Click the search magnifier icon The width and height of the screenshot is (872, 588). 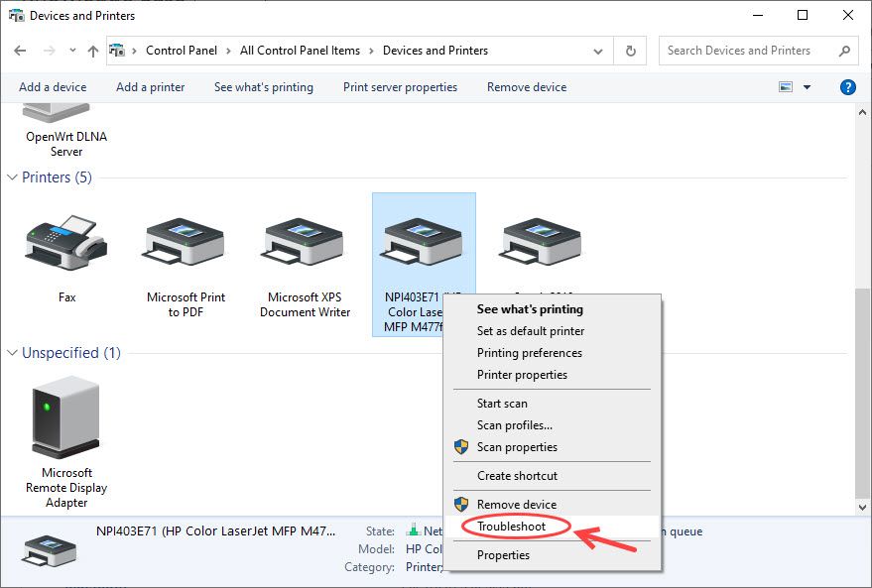coord(845,51)
